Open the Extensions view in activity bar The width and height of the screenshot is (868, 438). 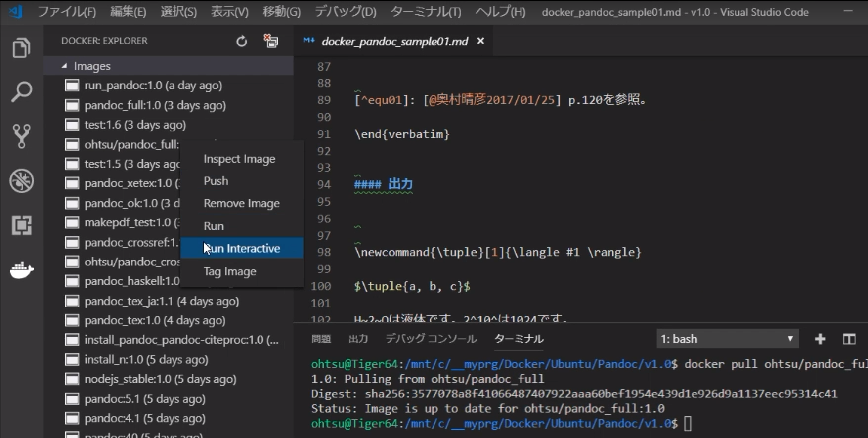(x=21, y=225)
